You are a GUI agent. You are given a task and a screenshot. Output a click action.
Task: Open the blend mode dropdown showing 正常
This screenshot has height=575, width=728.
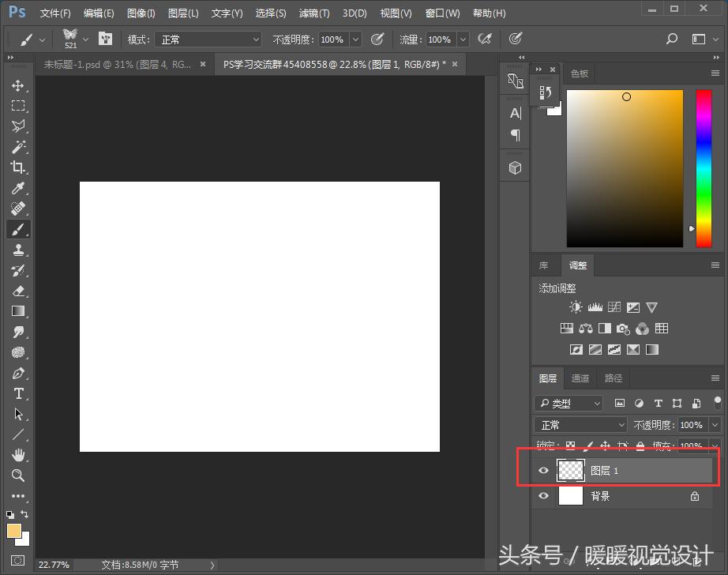[580, 424]
